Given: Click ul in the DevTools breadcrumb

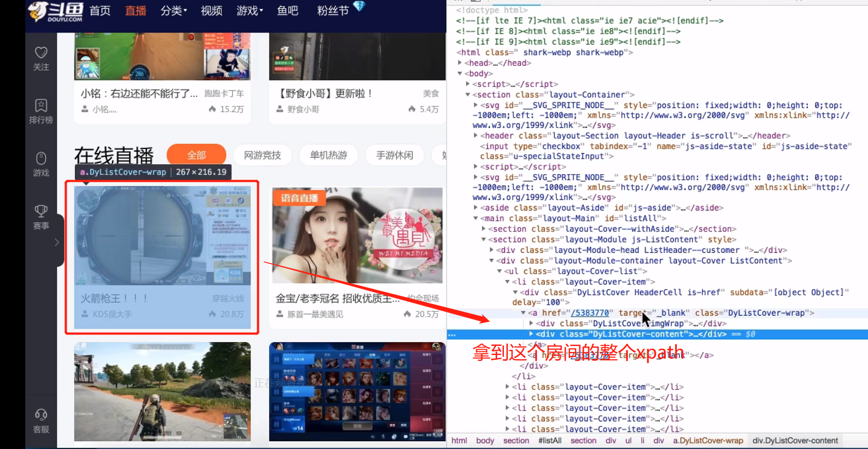Looking at the screenshot, I should pos(628,441).
